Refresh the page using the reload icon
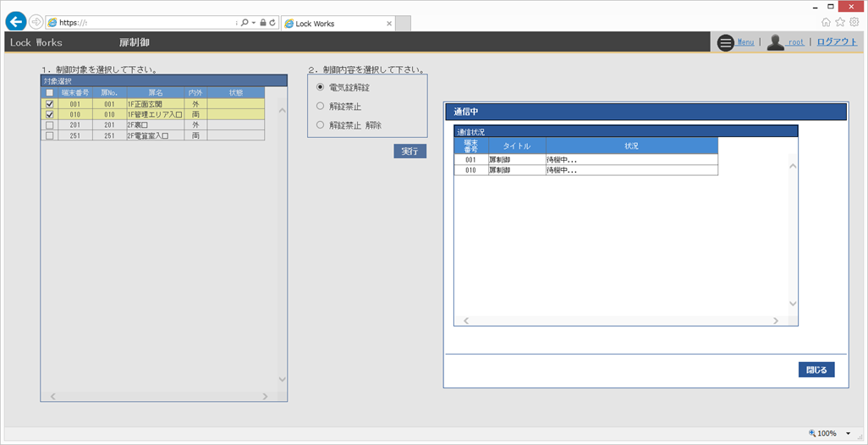 pos(272,23)
